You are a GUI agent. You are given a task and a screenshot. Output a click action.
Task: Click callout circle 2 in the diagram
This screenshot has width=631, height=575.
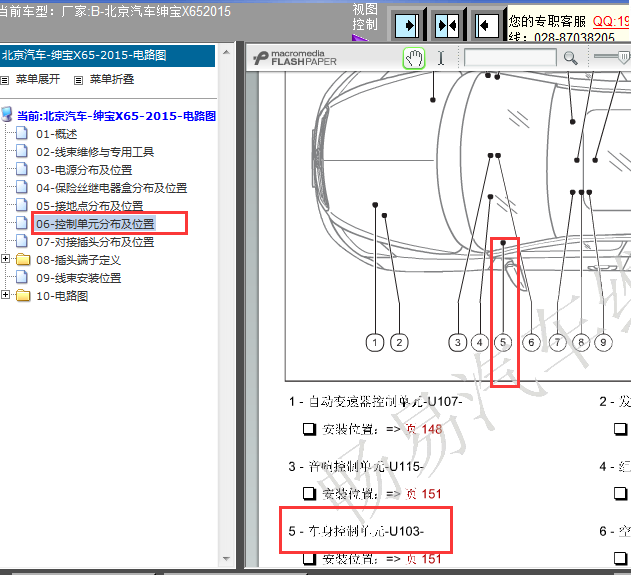[399, 343]
